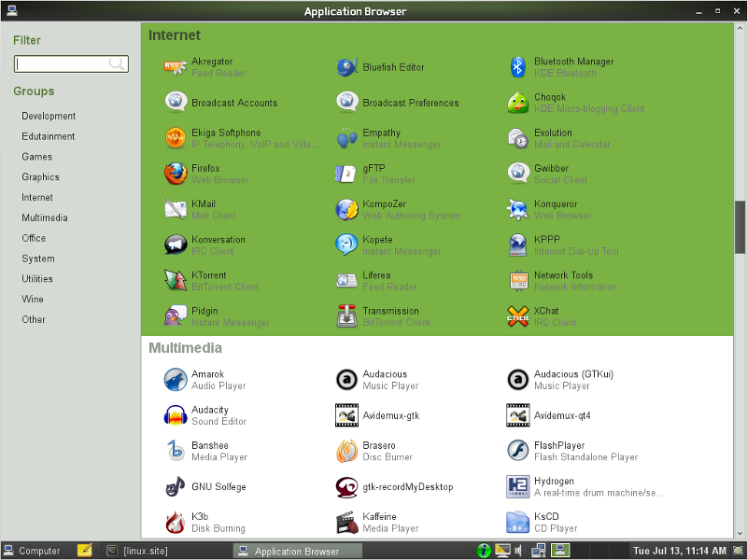Open the Amarok audio player icon
This screenshot has height=560, width=747.
[x=176, y=380]
